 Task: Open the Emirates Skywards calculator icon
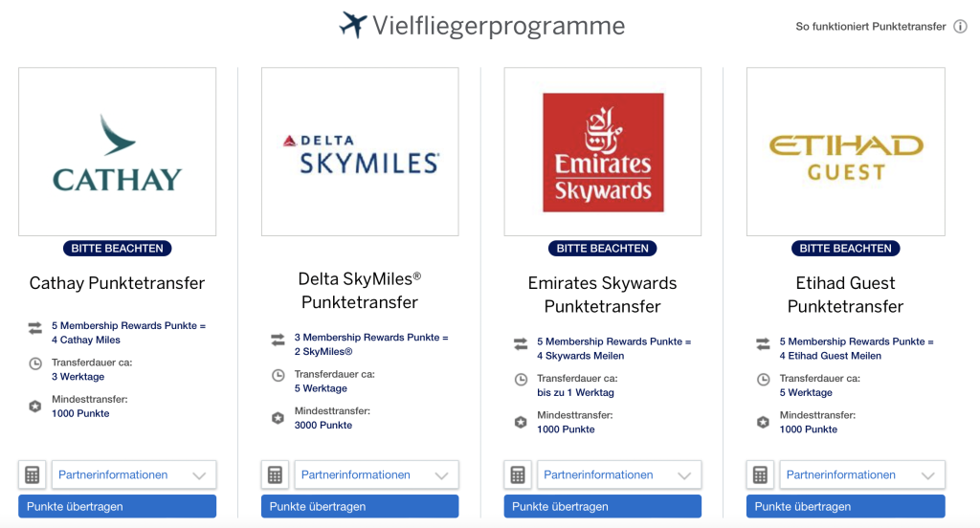point(518,474)
